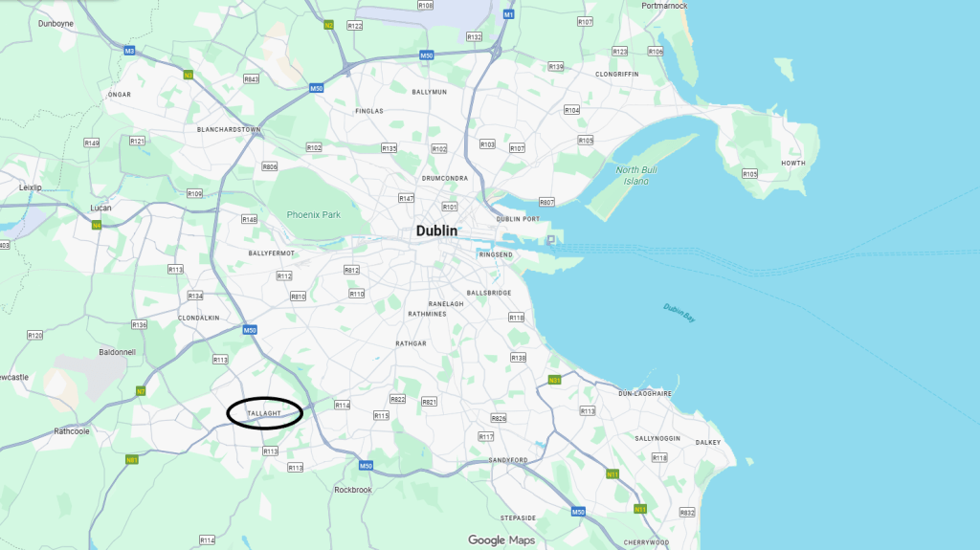The image size is (980, 550).
Task: Click the N4 road shield near Lucan
Action: coord(97,225)
